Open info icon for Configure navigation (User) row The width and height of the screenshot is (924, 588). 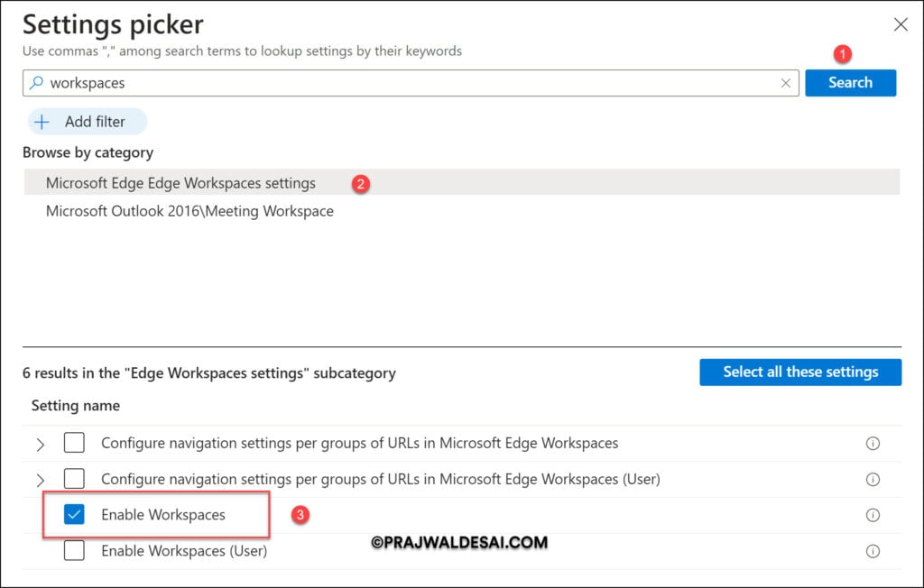[x=873, y=479]
